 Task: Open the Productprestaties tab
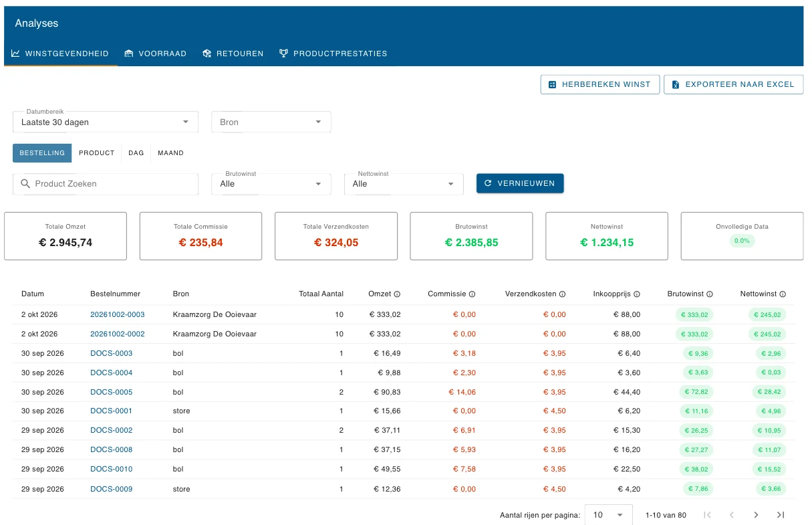tap(333, 54)
